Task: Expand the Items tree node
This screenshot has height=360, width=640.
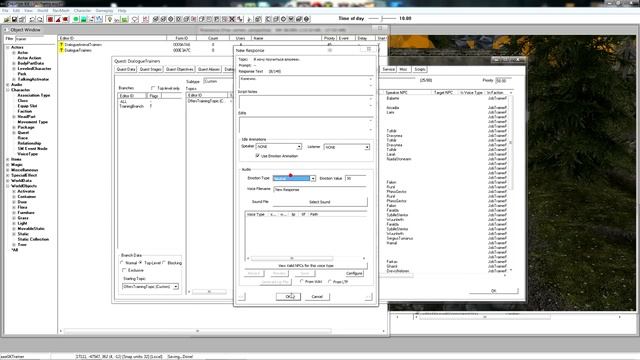Action: pos(8,159)
